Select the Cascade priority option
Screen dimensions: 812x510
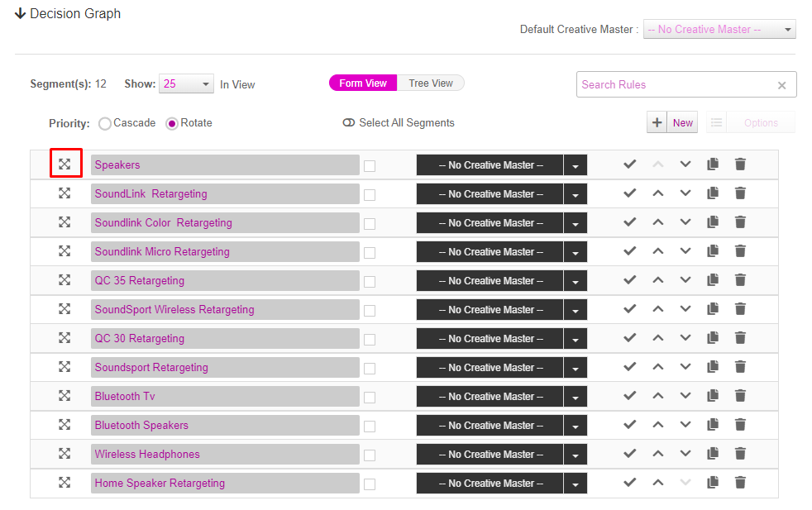point(105,124)
